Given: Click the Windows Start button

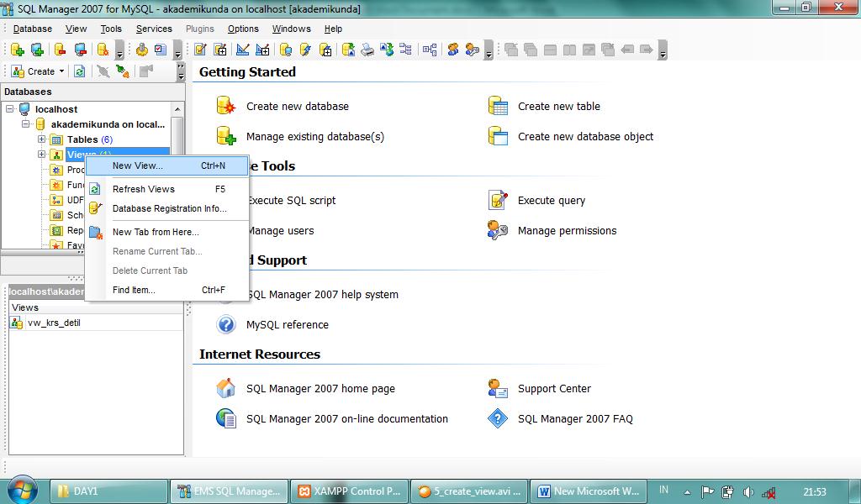Looking at the screenshot, I should click(22, 490).
